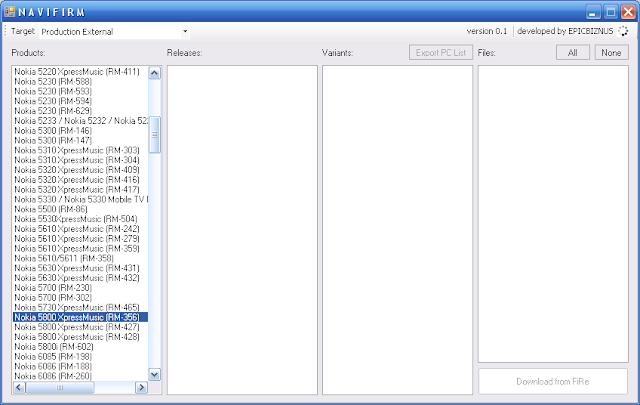Click the products list scroll down arrow

click(x=154, y=374)
